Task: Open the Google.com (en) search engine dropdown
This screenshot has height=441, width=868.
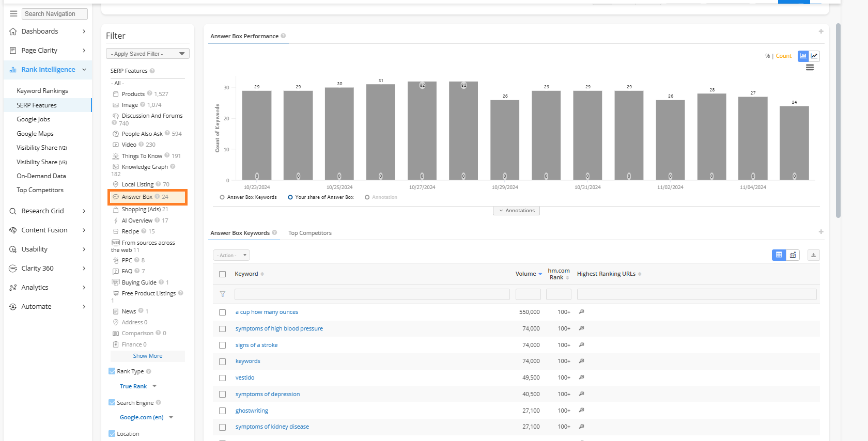Action: pyautogui.click(x=146, y=417)
